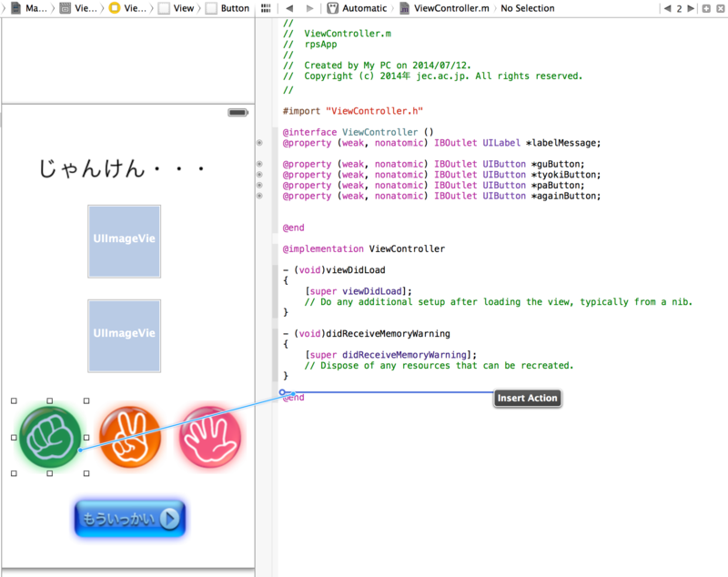Click the bottom-right selection handle of rock button
Viewport: 728px width, 577px height.
(x=86, y=473)
